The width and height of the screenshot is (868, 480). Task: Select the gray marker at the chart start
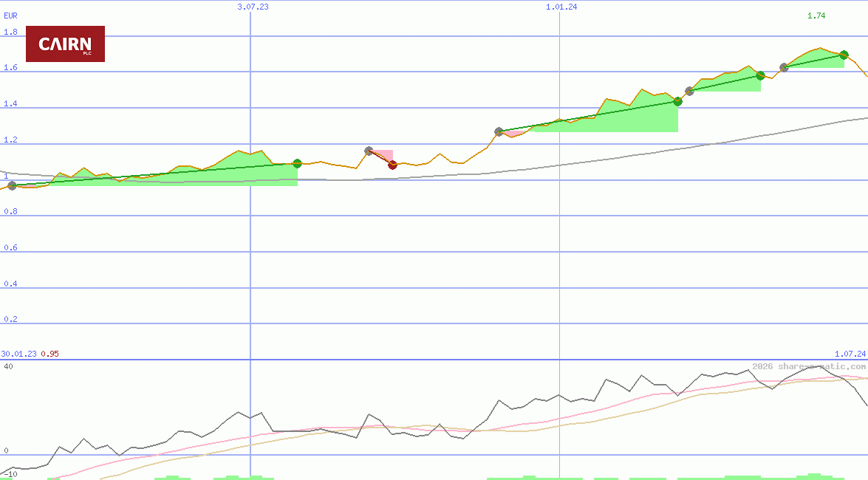coord(11,187)
